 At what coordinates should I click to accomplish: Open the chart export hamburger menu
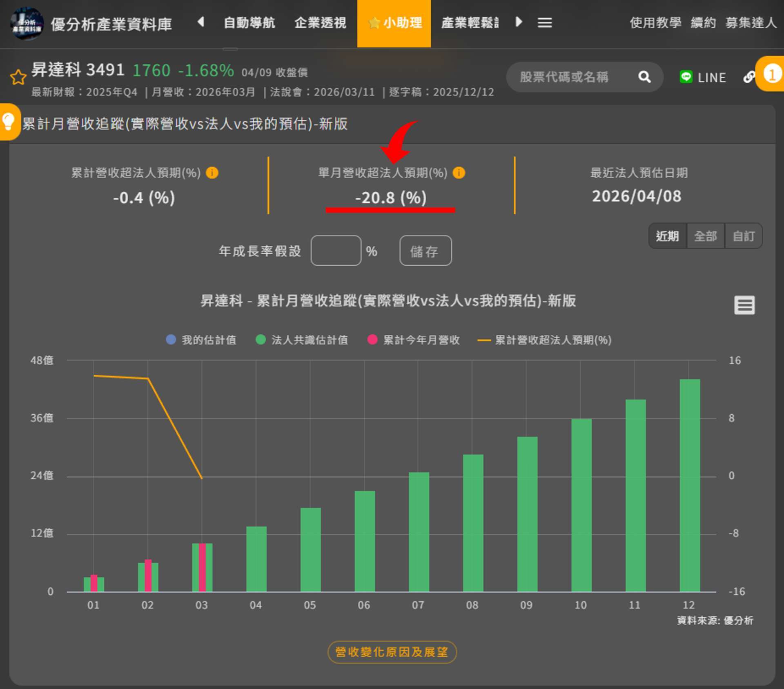click(x=744, y=305)
